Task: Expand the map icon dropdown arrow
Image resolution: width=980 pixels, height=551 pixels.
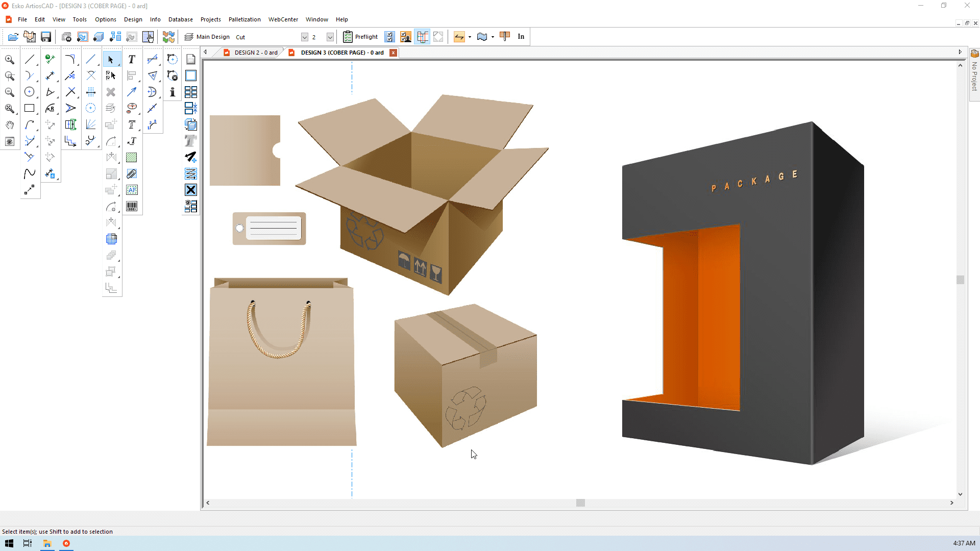Action: pos(493,37)
